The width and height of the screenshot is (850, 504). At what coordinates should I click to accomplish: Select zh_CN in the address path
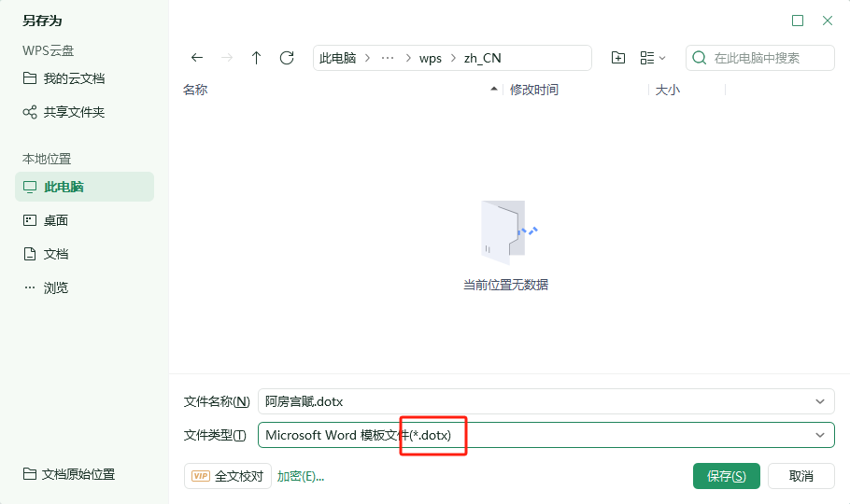pos(483,58)
